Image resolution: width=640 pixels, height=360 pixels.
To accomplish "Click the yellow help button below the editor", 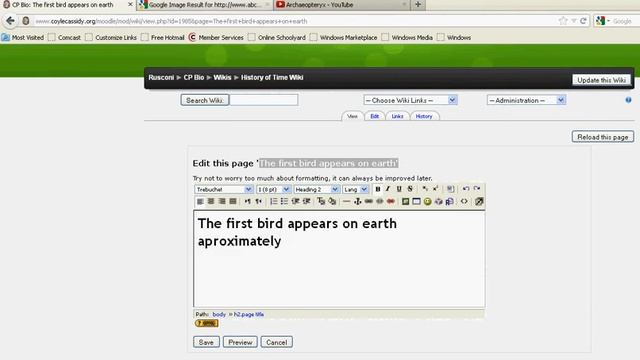I will [207, 323].
